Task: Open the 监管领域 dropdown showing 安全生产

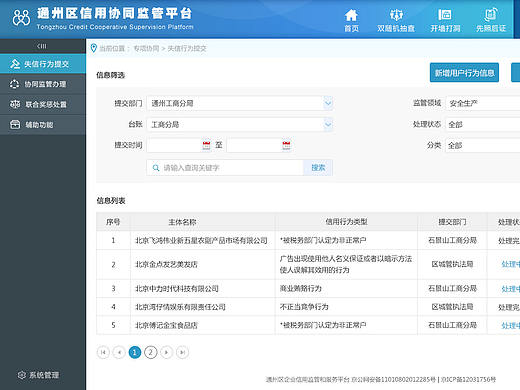Action: tap(483, 103)
